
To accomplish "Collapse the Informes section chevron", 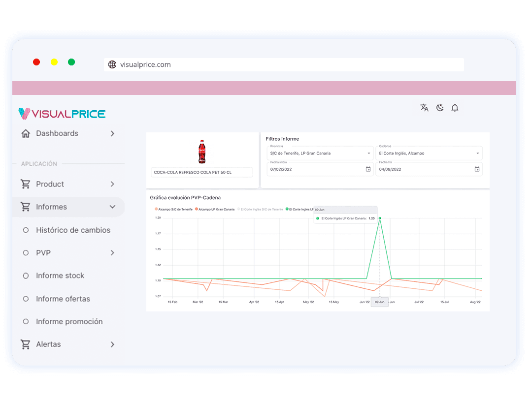I will pos(112,207).
